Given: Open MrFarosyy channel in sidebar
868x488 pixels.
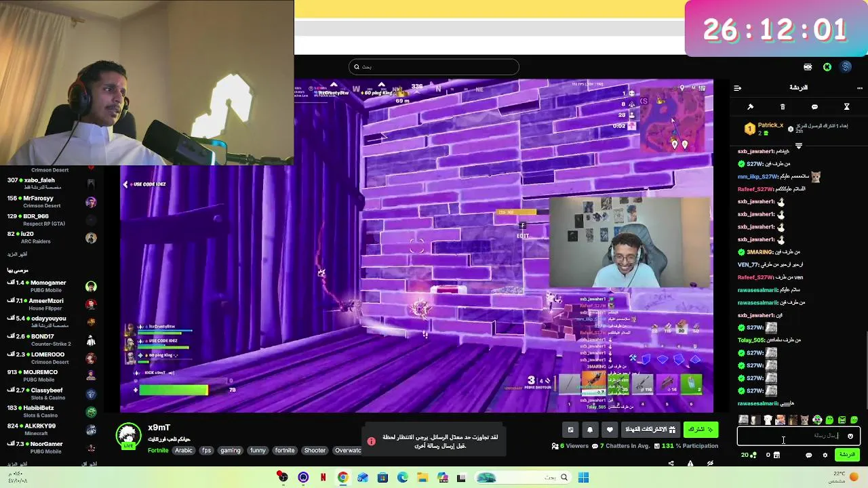Looking at the screenshot, I should pos(52,202).
